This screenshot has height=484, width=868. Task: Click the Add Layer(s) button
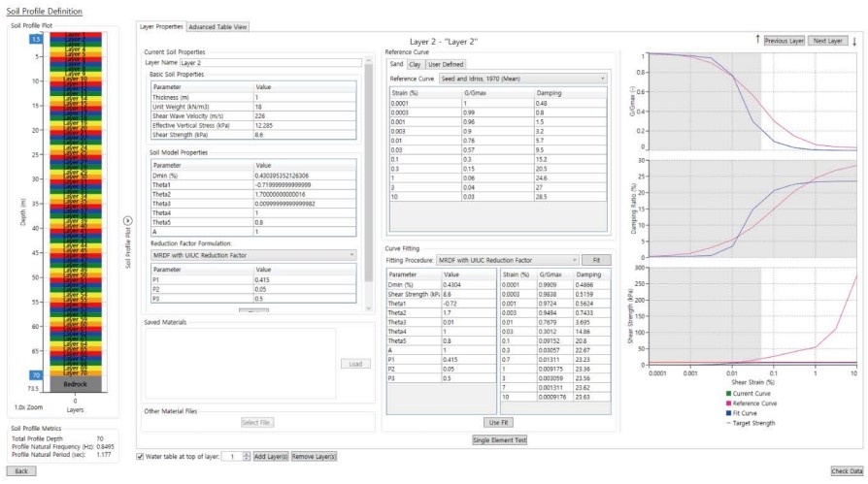(x=271, y=456)
